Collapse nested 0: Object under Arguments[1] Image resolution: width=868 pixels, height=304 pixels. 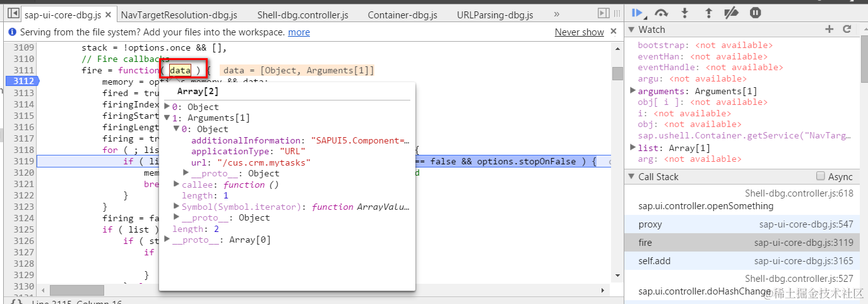click(176, 129)
